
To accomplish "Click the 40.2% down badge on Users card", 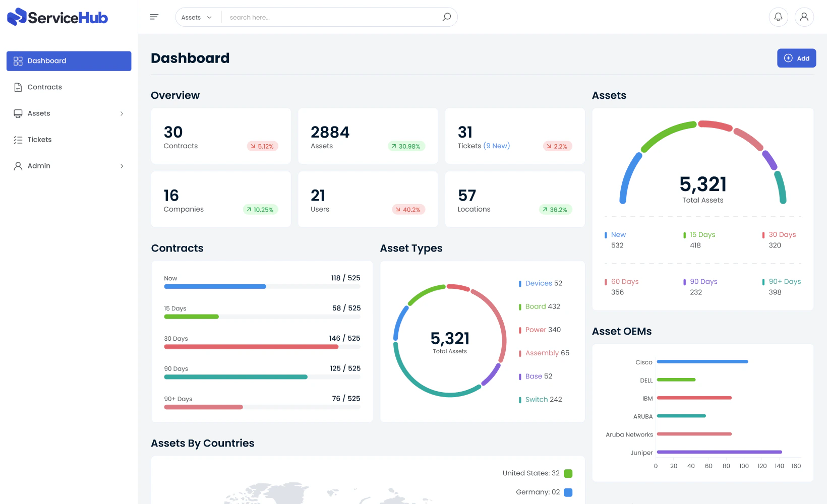I will (408, 210).
